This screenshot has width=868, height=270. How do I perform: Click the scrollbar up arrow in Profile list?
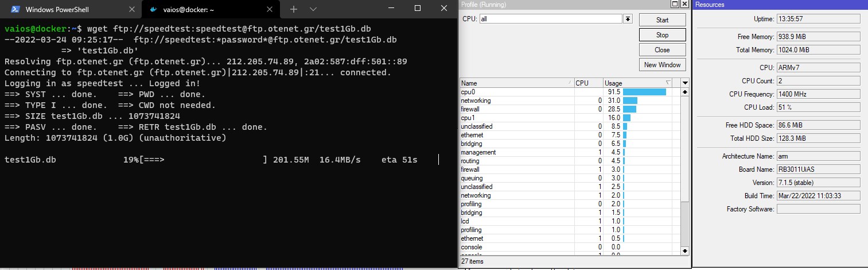tap(684, 92)
